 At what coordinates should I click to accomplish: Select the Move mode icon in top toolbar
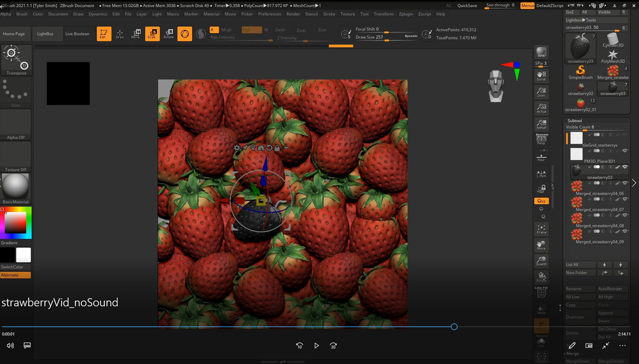pyautogui.click(x=136, y=34)
